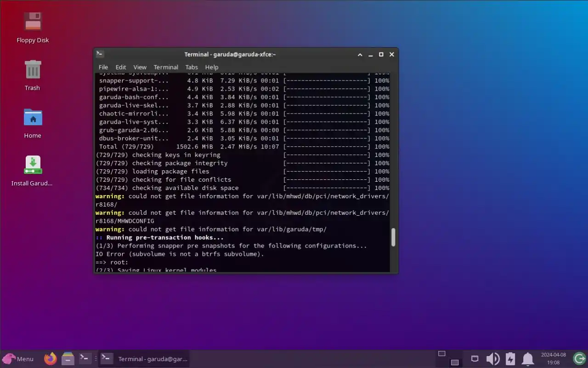The height and width of the screenshot is (368, 588).
Task: Click the 'snapper-support-...' package line
Action: (x=242, y=80)
